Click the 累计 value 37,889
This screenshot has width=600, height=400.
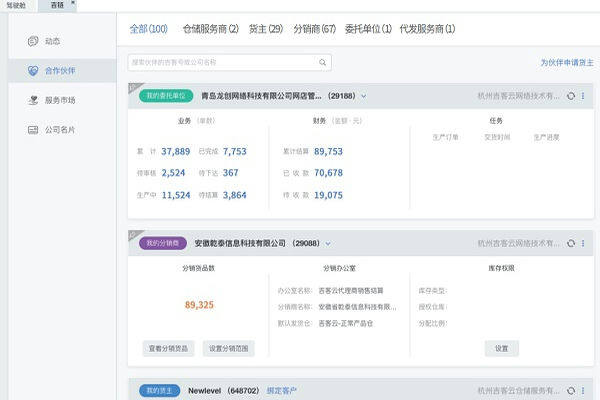tap(176, 152)
